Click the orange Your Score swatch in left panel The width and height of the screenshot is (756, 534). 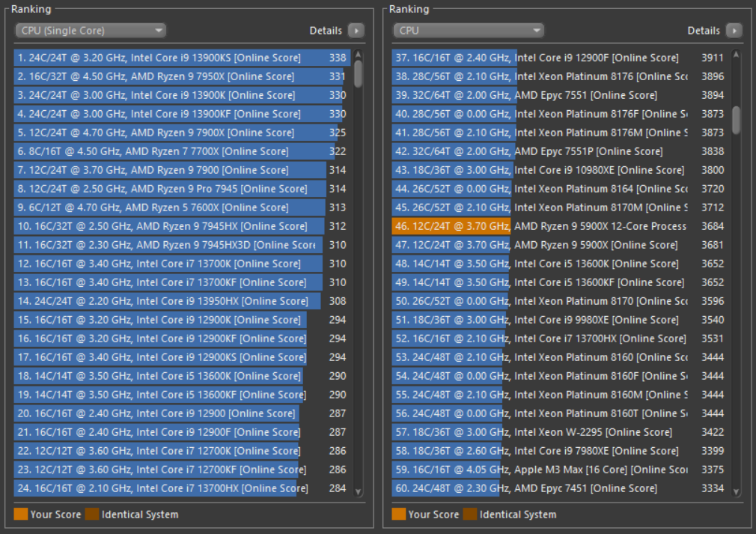pyautogui.click(x=21, y=515)
